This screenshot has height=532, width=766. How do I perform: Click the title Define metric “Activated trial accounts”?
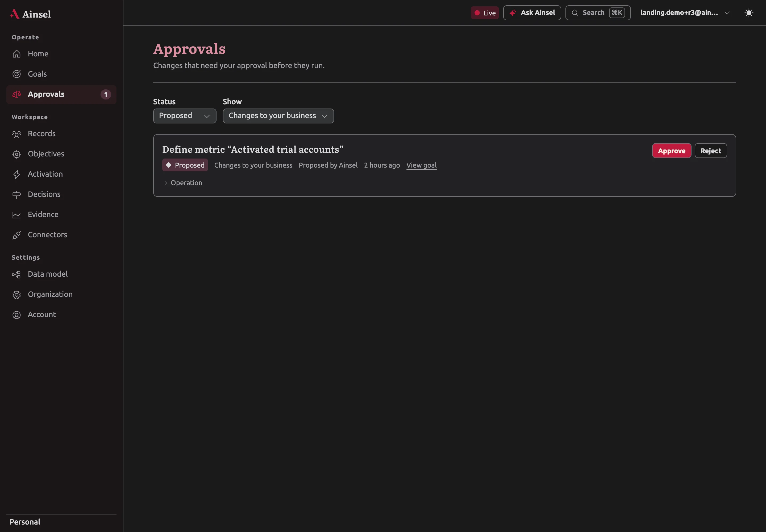pyautogui.click(x=253, y=149)
